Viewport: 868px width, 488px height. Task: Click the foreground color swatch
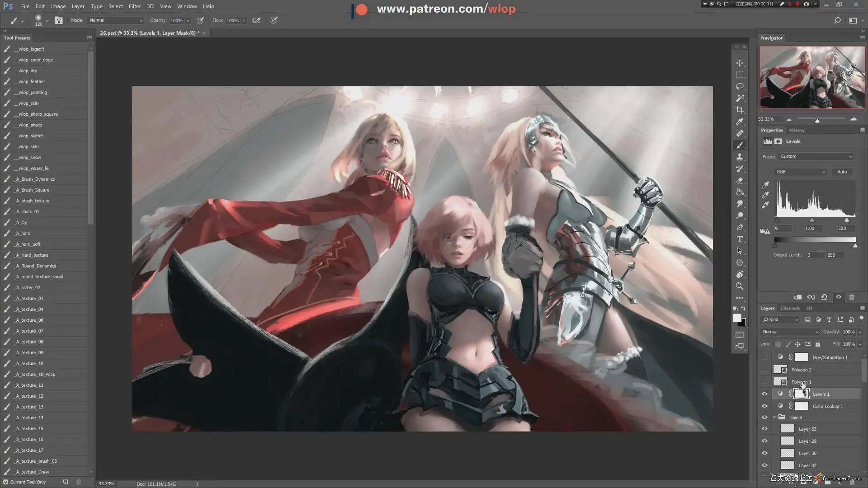[737, 318]
